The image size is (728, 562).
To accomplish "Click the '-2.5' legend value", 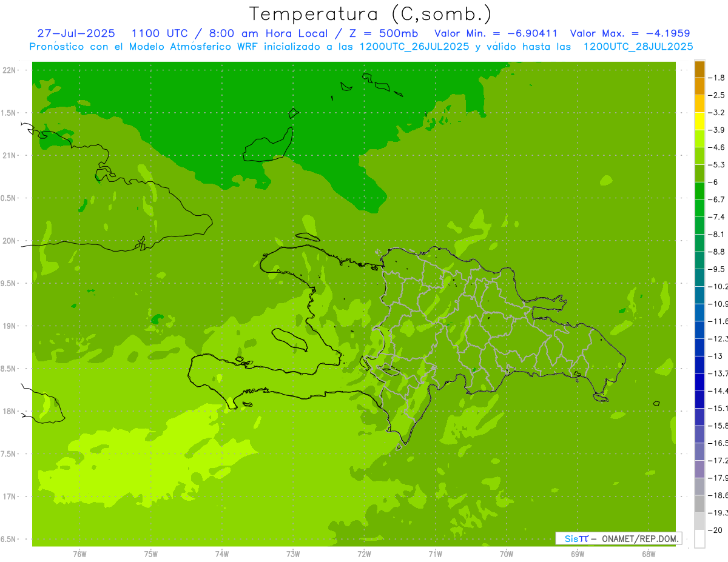I will [x=716, y=95].
